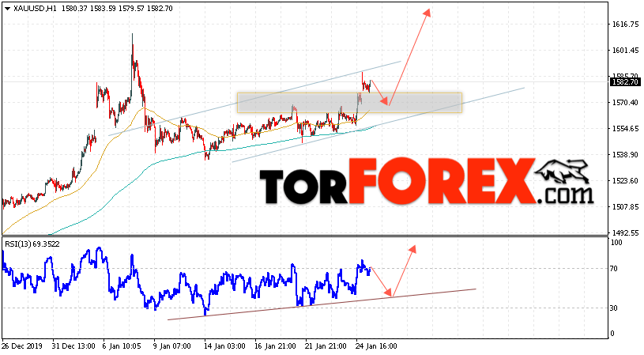Select the 6 Jan 10:05 time label
The image size is (644, 355).
122,346
